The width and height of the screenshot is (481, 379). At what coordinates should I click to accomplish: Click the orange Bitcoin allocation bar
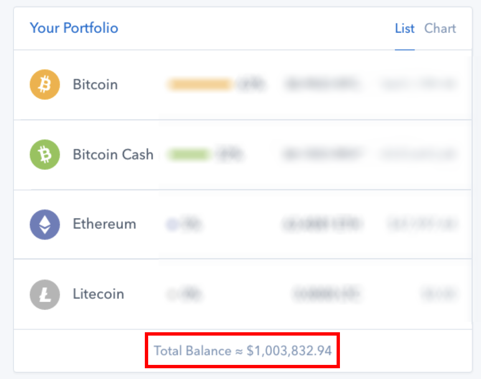tap(200, 84)
